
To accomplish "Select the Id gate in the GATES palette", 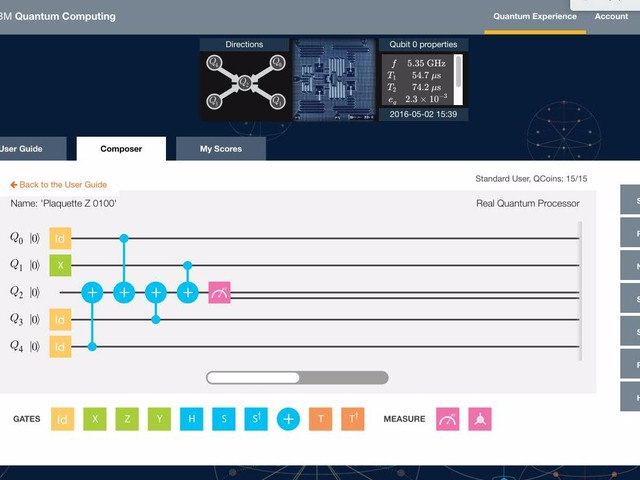I will (62, 419).
